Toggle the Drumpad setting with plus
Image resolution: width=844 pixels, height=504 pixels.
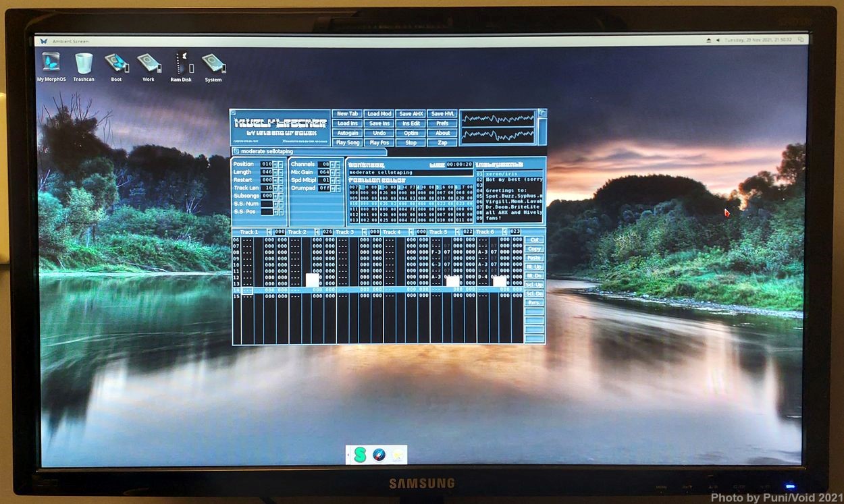(x=334, y=188)
